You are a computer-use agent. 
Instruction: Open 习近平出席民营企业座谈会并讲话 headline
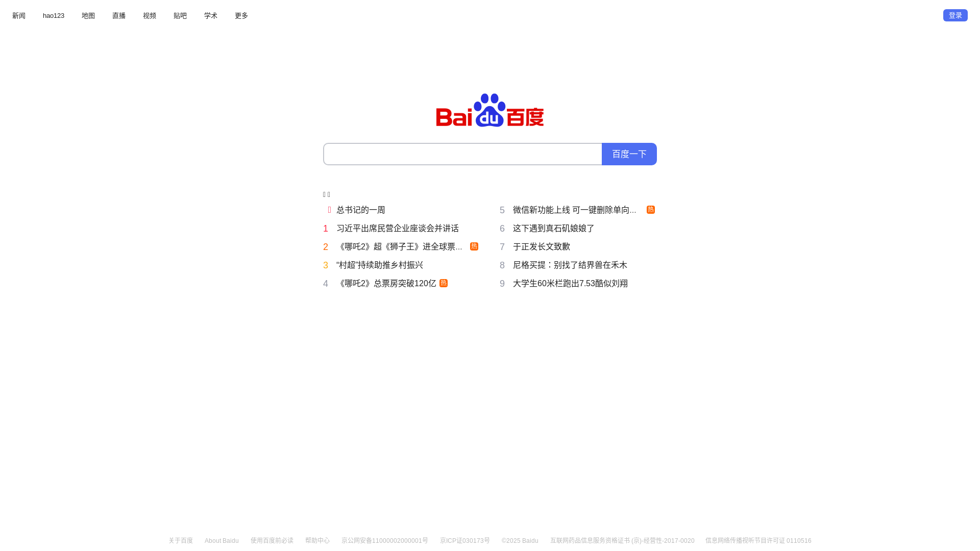(x=398, y=228)
